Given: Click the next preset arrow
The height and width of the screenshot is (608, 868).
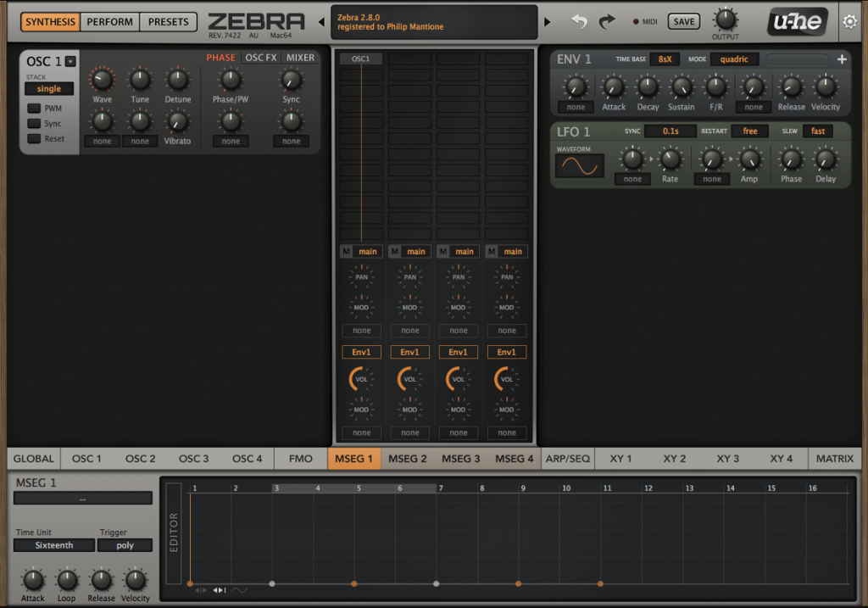Looking at the screenshot, I should [x=545, y=20].
